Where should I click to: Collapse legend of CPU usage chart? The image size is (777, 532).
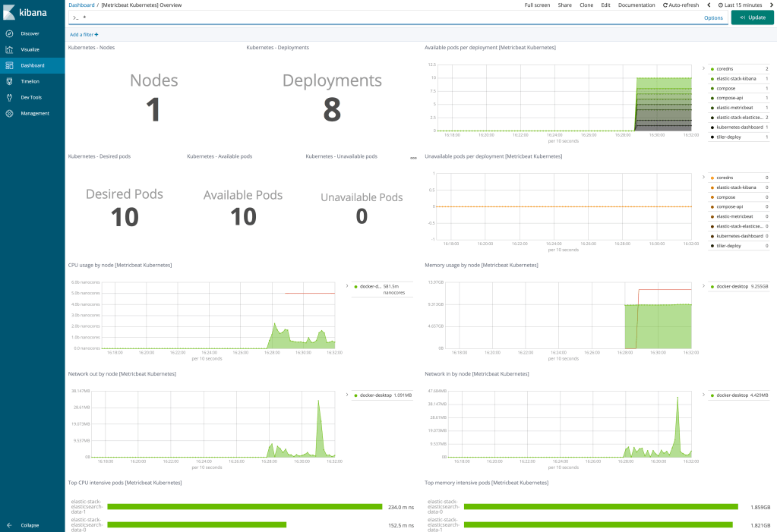coord(346,286)
